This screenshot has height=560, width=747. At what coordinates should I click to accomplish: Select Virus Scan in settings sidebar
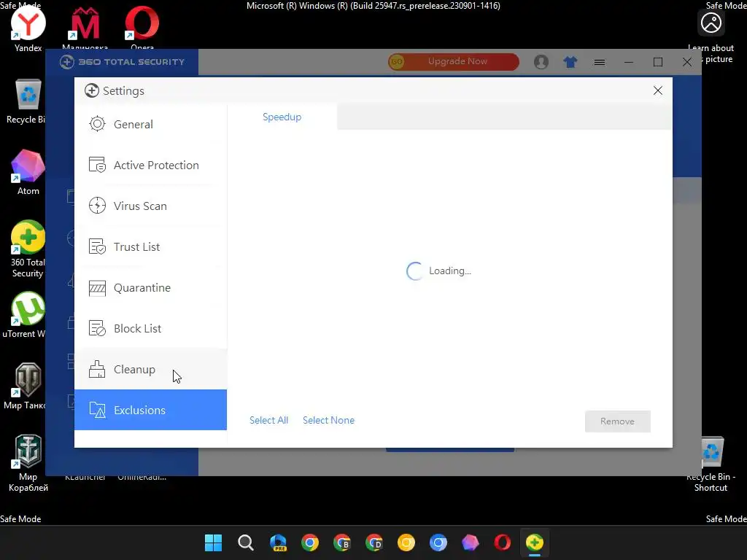click(x=150, y=206)
